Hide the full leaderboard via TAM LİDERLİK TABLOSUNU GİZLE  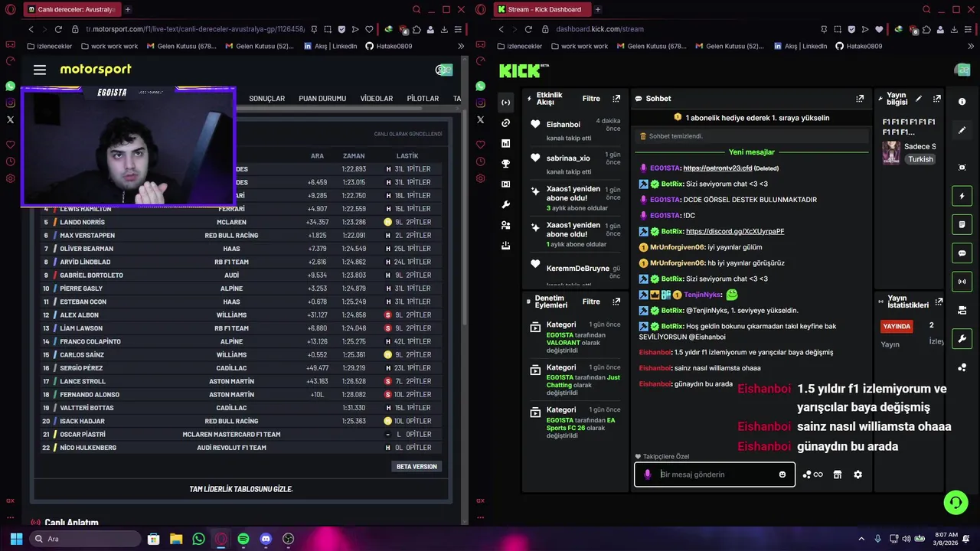(241, 489)
